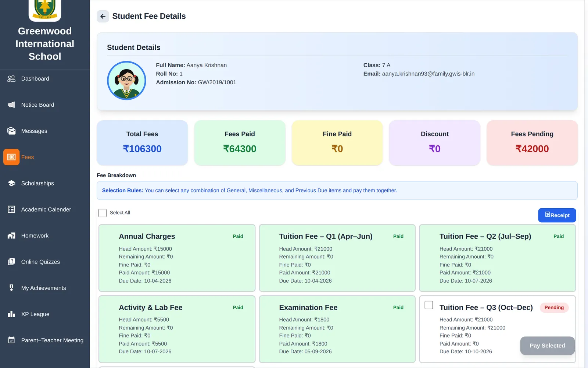Viewport: 588px width, 368px height.
Task: Check the Tuition Fee – Q3 checkbox
Action: coord(429,305)
